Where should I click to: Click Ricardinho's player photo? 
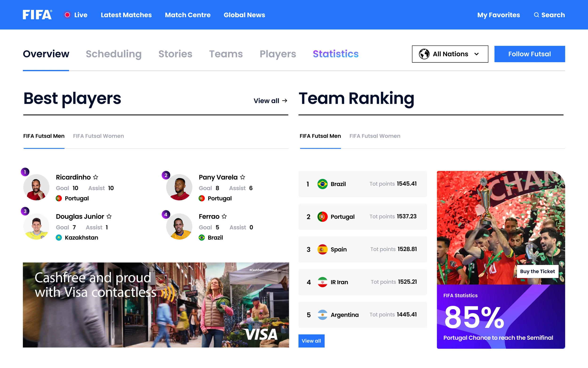(x=36, y=187)
